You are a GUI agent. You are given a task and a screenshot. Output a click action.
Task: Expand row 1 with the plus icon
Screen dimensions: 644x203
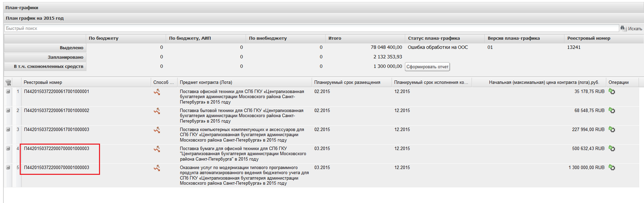click(x=8, y=91)
